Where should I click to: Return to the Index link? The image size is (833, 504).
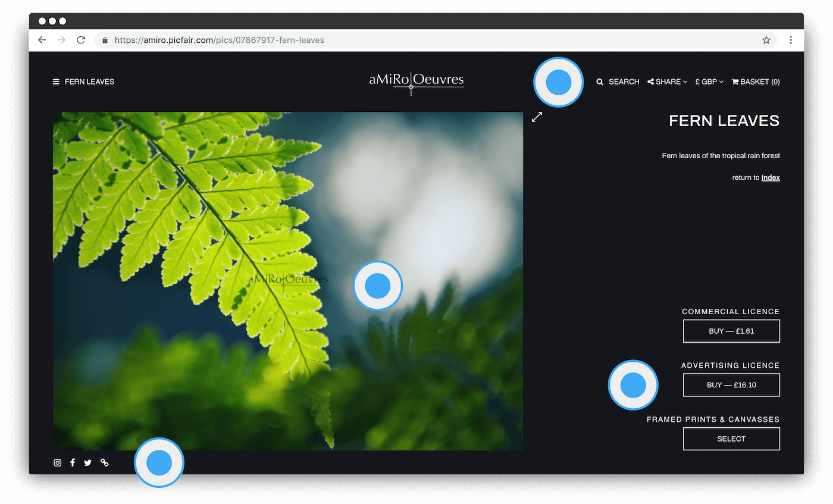(771, 177)
